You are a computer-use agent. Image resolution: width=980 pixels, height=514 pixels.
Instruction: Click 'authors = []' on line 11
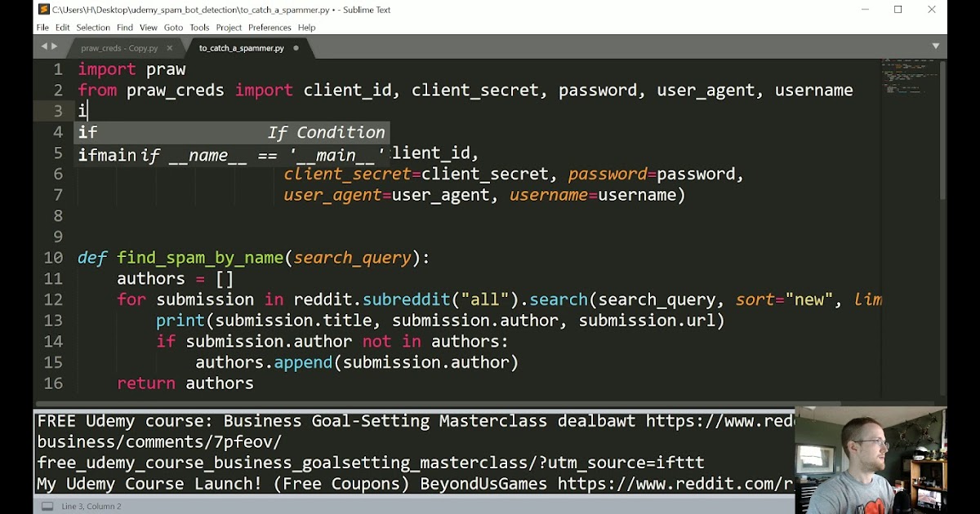coord(176,279)
